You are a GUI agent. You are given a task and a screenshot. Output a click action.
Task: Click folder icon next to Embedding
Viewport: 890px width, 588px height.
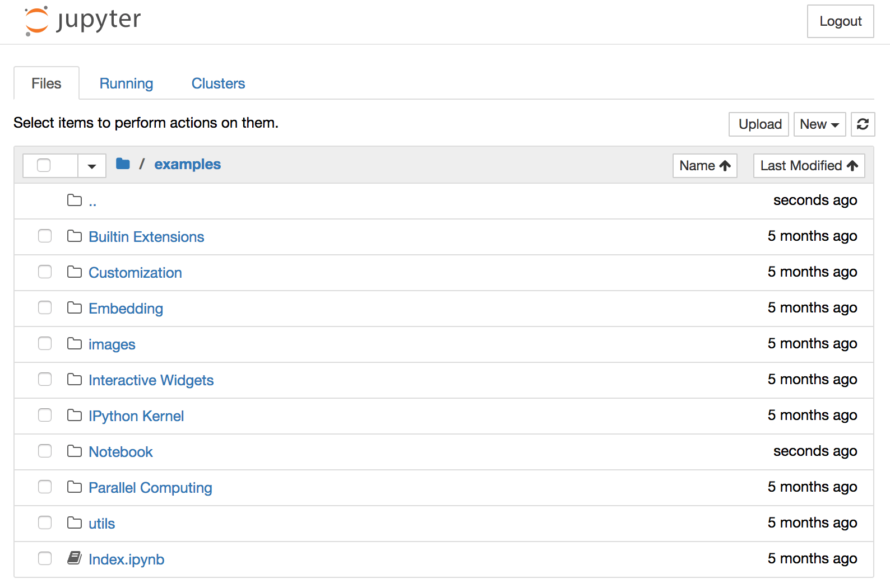[x=75, y=307]
